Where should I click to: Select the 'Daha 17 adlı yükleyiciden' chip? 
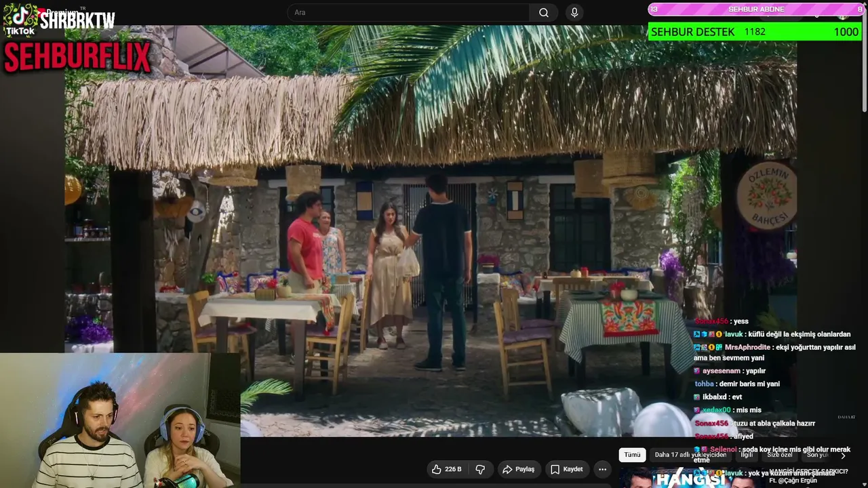pos(690,455)
